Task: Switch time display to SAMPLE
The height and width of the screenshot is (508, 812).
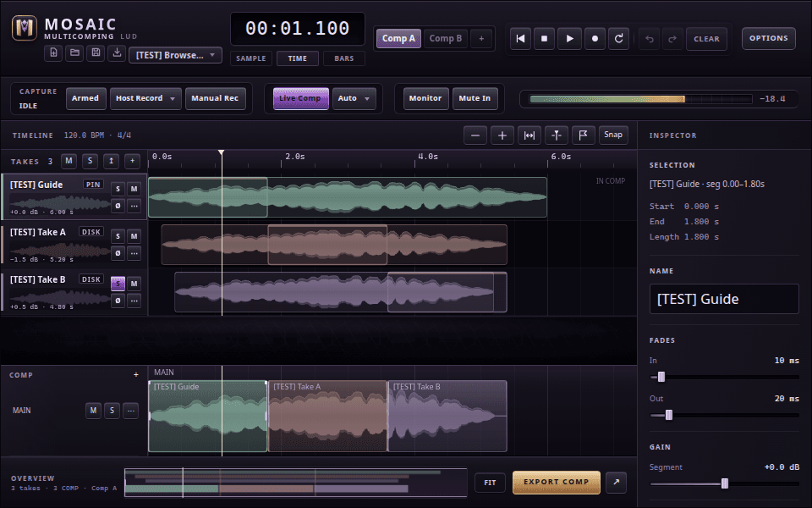Action: click(251, 58)
